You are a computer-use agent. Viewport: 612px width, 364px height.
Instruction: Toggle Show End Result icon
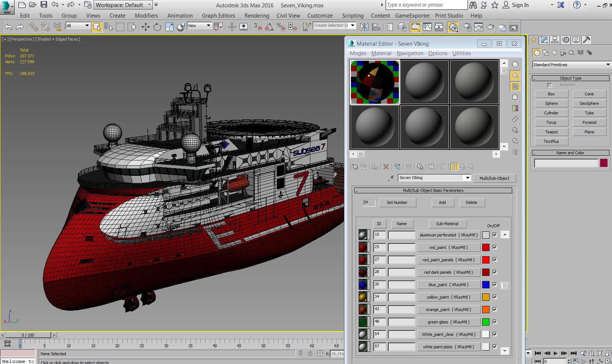pos(454,167)
